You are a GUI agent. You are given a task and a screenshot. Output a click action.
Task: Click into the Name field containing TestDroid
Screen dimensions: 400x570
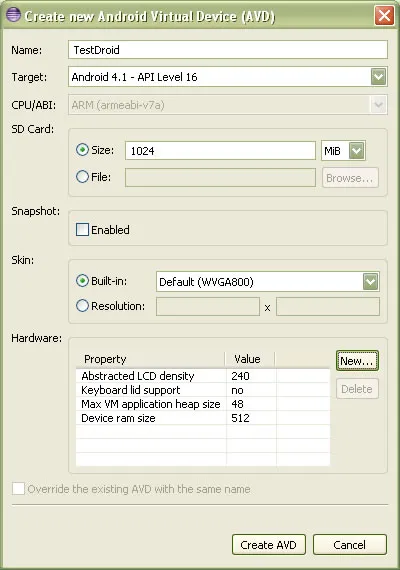tap(228, 50)
